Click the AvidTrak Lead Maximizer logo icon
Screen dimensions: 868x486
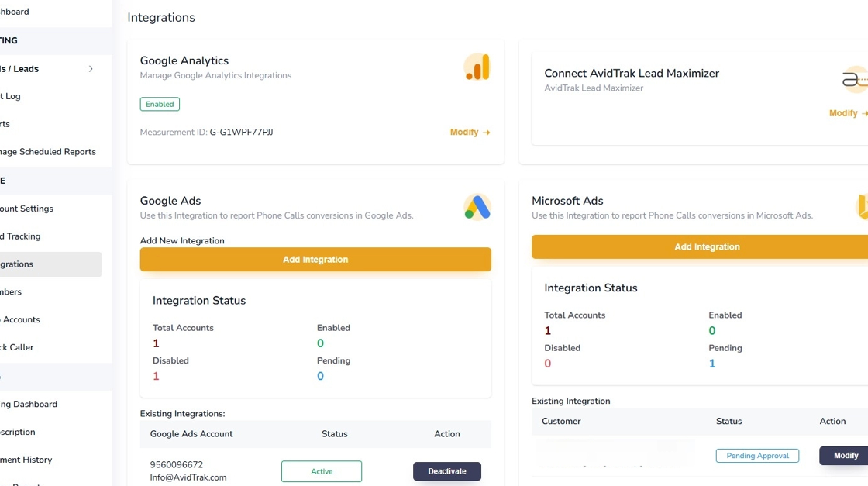pyautogui.click(x=855, y=80)
